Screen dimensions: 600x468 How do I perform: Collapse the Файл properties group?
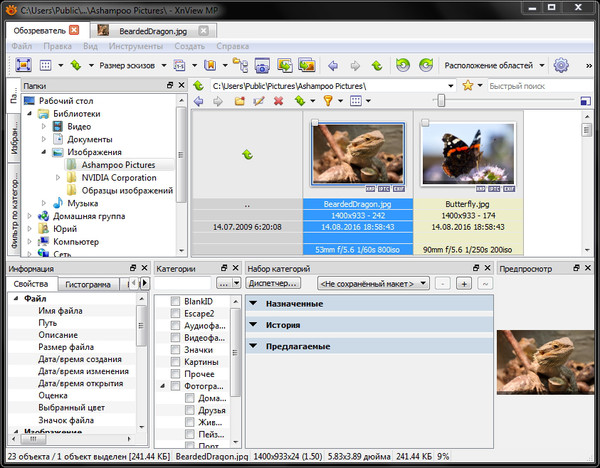coord(16,298)
